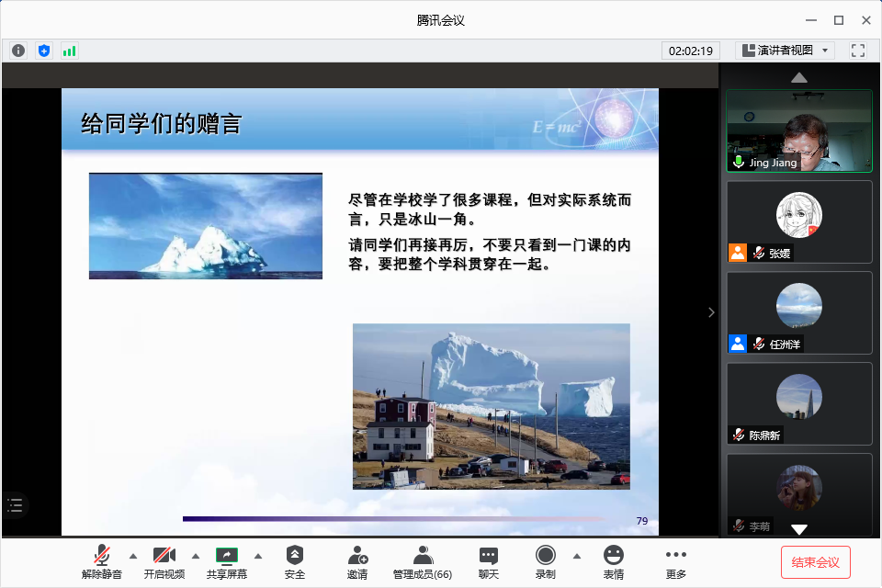The image size is (882, 588).
Task: Click the meeting info icon
Action: click(x=18, y=51)
